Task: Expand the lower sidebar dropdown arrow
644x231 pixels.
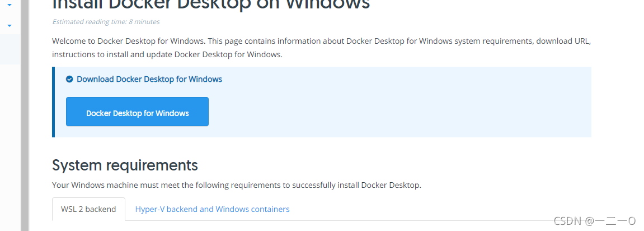Action: click(10, 26)
